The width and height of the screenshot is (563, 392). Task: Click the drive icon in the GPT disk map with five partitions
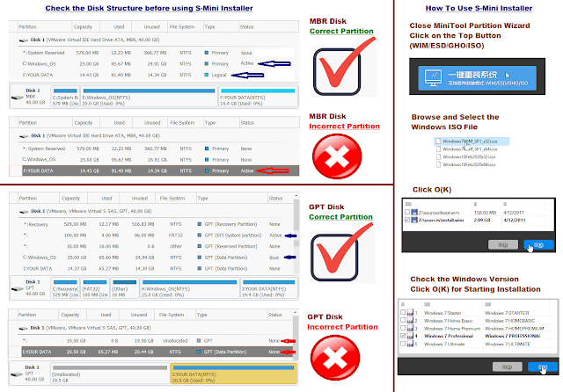pos(18,288)
